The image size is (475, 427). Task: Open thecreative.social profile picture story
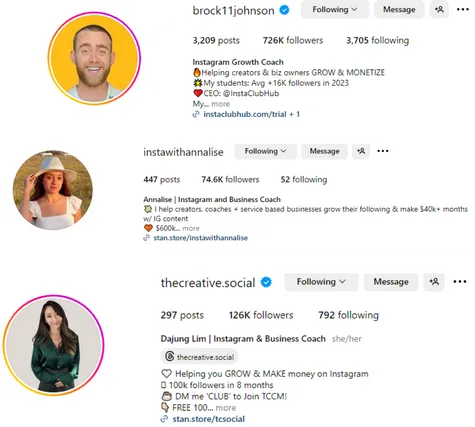(x=54, y=345)
